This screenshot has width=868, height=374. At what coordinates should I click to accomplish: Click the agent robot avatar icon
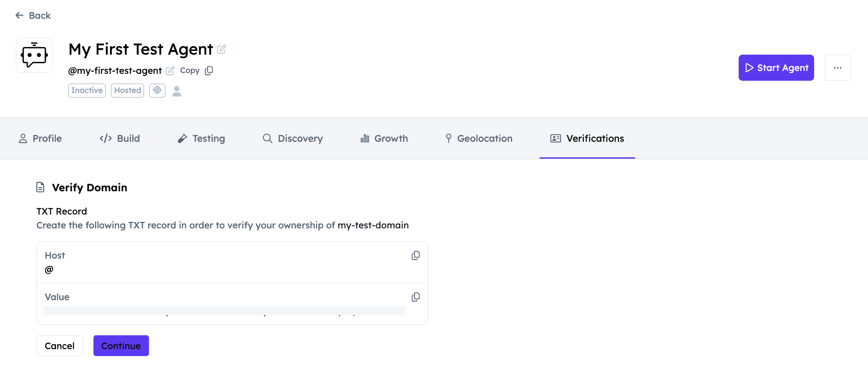(x=34, y=55)
